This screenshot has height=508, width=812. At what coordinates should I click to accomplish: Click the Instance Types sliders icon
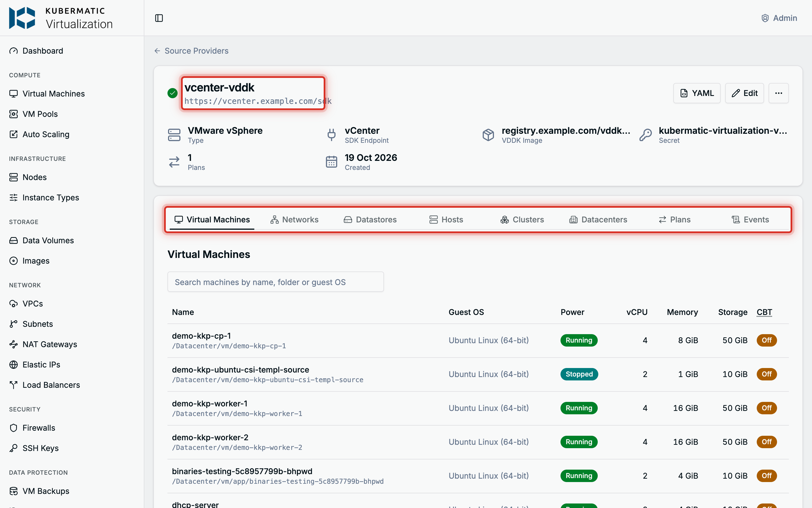coord(14,198)
